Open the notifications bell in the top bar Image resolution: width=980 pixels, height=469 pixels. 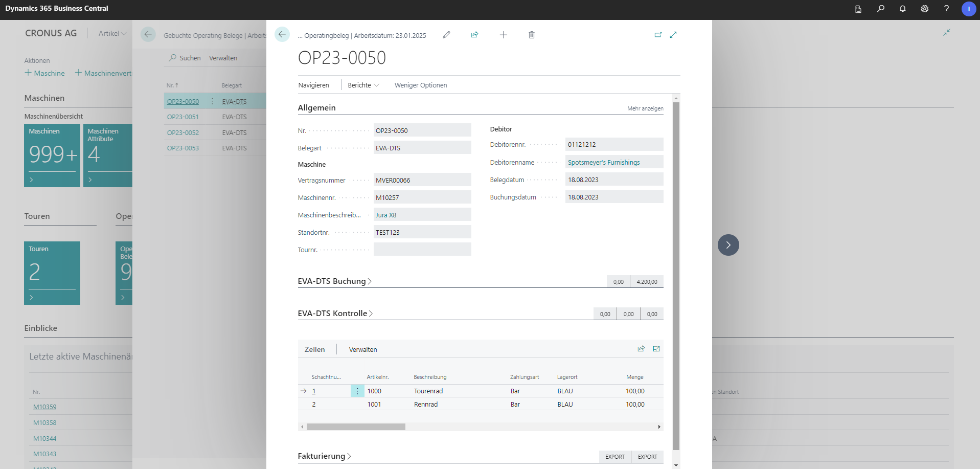click(x=902, y=9)
